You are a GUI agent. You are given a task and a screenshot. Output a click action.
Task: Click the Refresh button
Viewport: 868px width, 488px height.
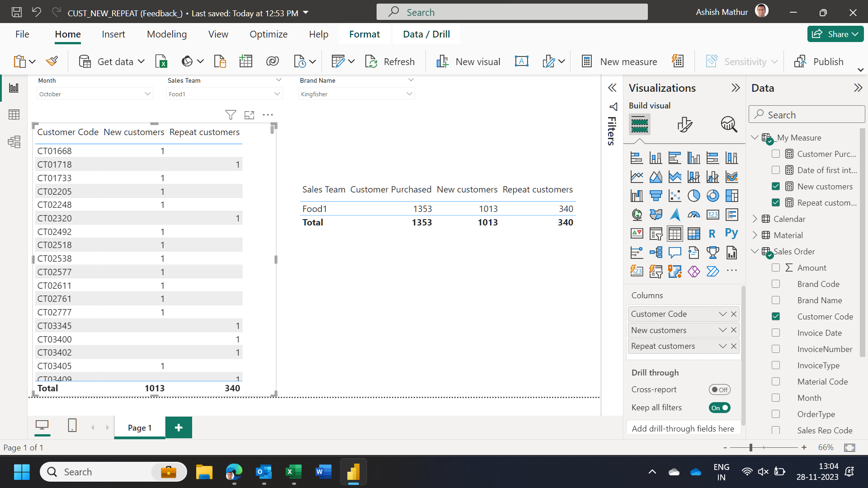[x=390, y=61]
